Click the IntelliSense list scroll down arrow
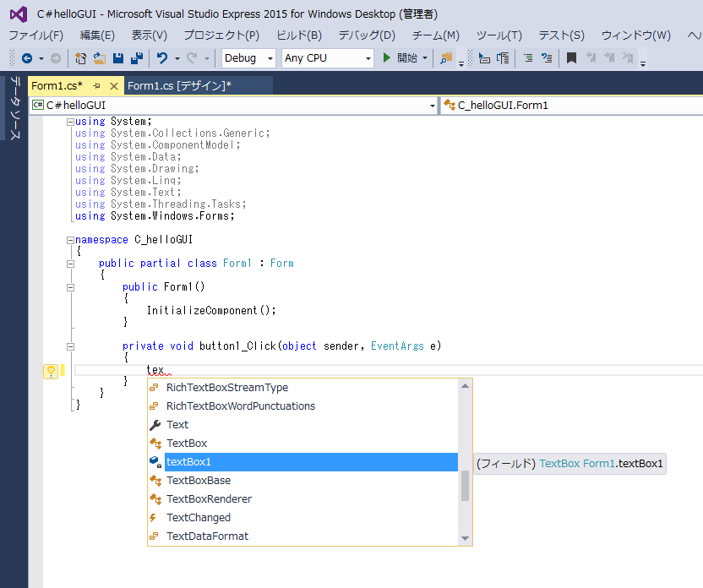The width and height of the screenshot is (703, 588). pos(465,539)
